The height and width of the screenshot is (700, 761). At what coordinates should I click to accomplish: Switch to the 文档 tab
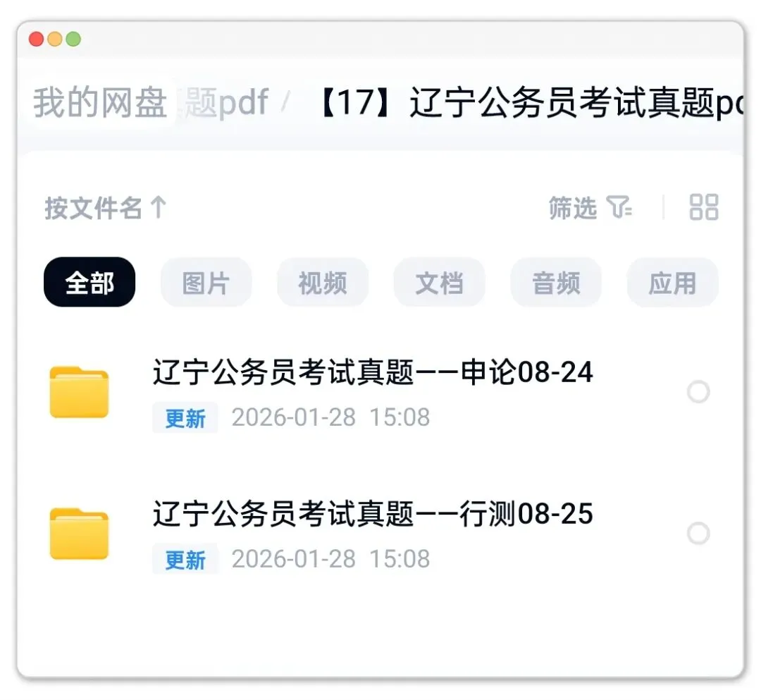tap(439, 282)
